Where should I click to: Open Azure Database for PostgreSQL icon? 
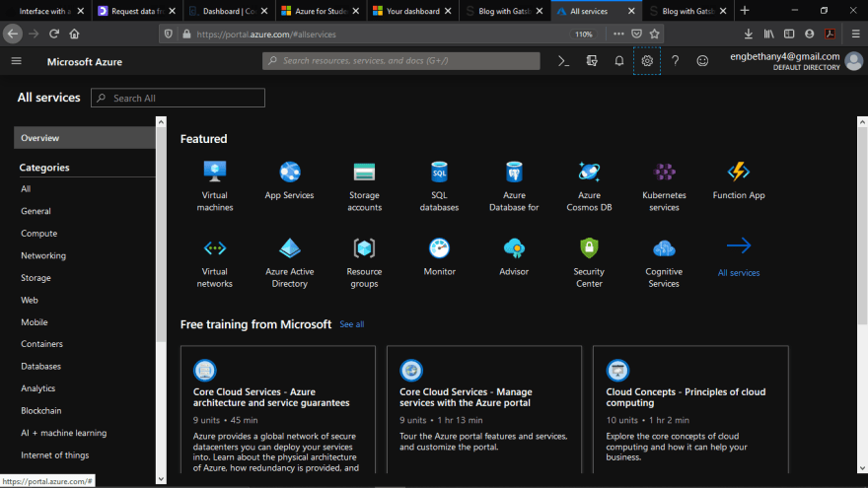514,173
